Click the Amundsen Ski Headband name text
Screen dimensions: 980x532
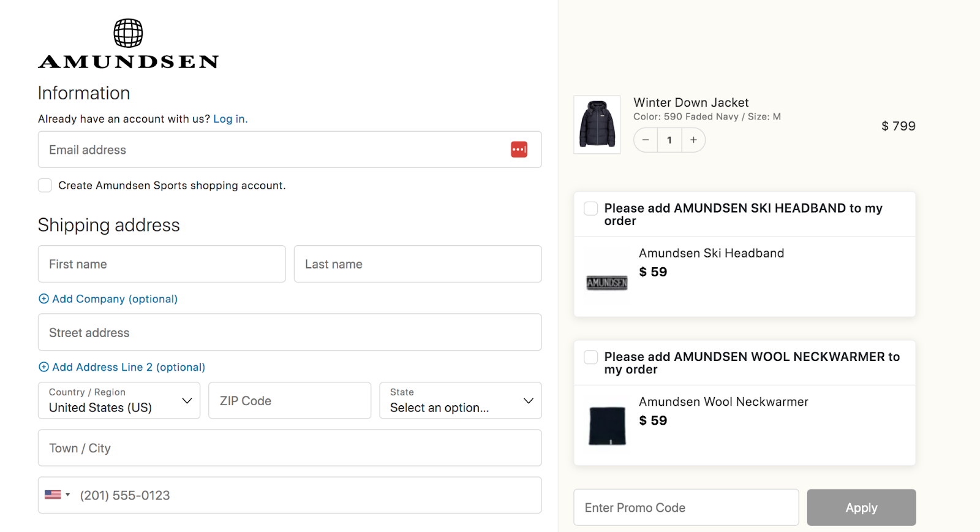[x=711, y=253]
